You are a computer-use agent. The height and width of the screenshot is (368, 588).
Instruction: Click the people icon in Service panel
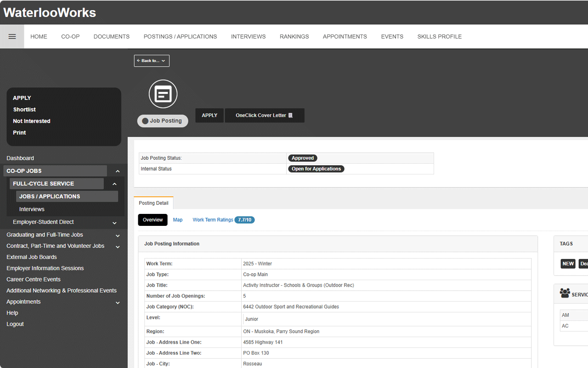tap(565, 293)
